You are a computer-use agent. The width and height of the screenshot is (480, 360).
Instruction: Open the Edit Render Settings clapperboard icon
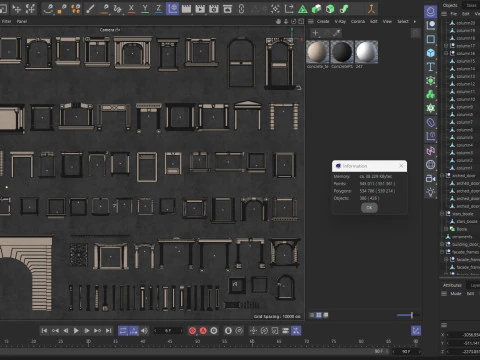[x=214, y=9]
